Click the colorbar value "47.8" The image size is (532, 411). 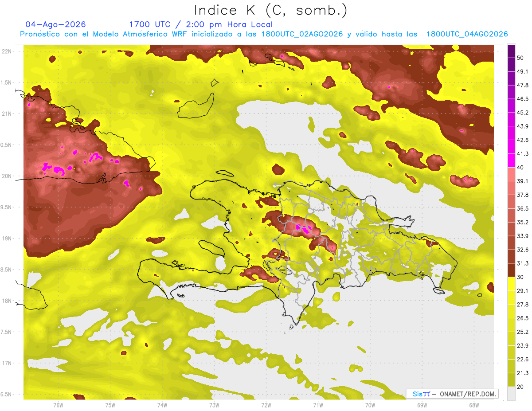pyautogui.click(x=522, y=85)
